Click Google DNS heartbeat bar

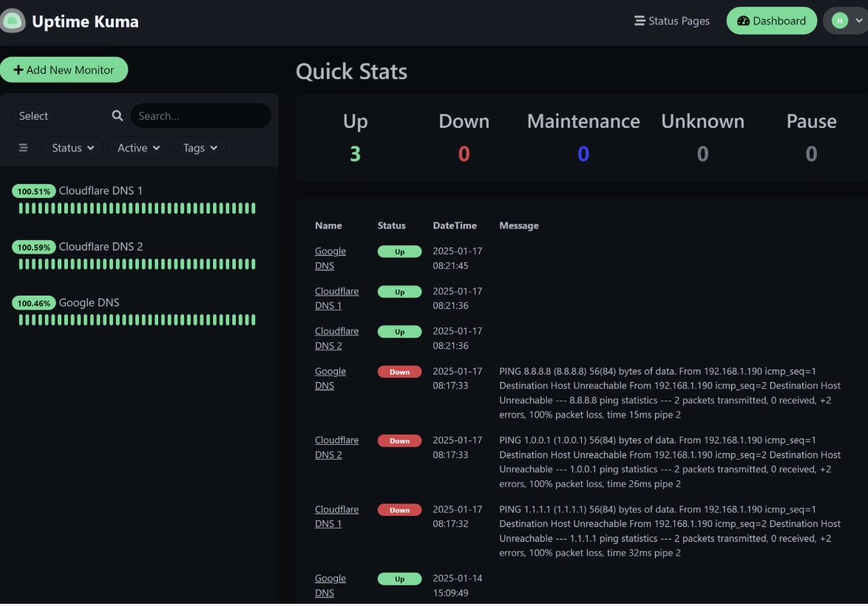coord(138,320)
